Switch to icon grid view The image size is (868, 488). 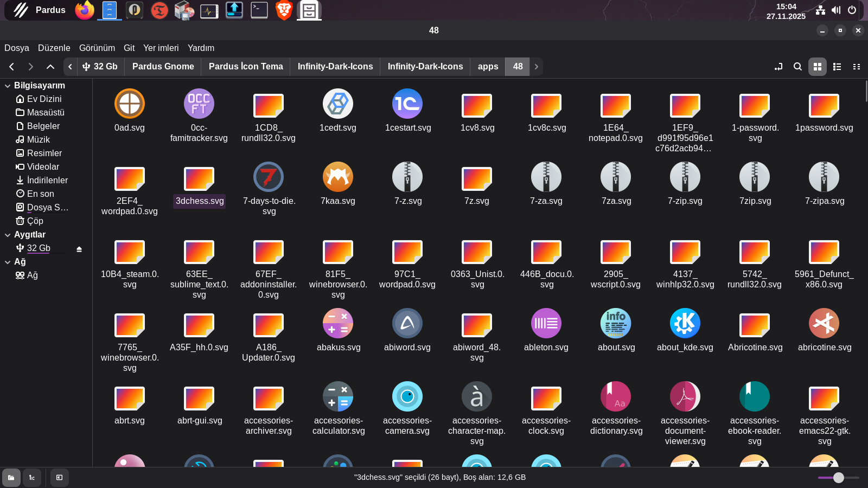[x=818, y=67]
